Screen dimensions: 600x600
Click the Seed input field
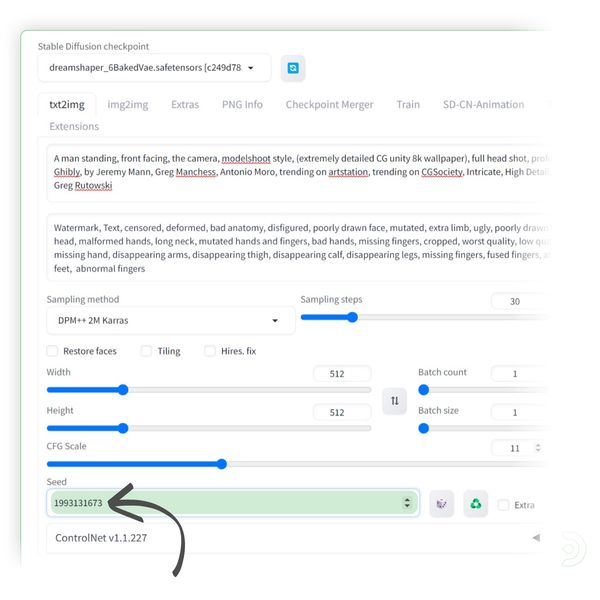(x=225, y=503)
